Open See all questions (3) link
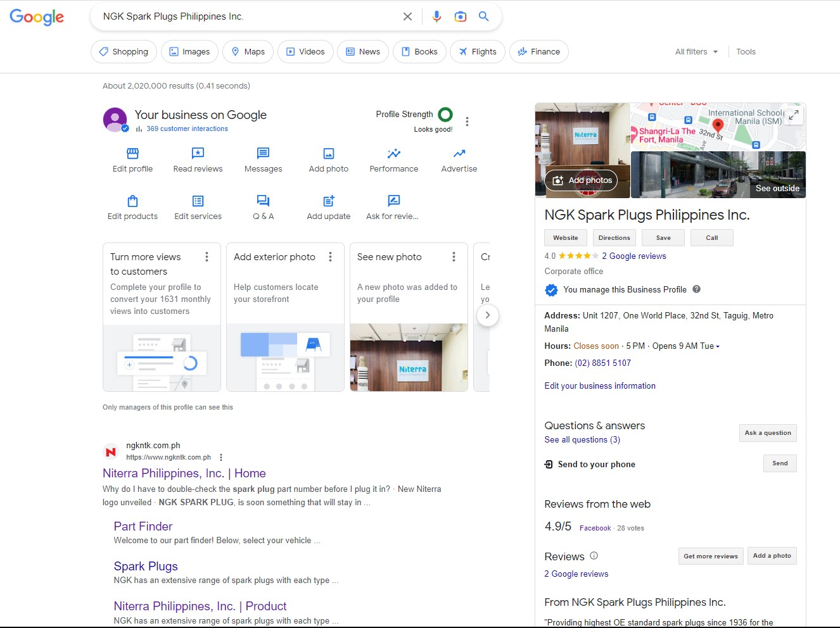This screenshot has width=840, height=628. click(x=582, y=440)
